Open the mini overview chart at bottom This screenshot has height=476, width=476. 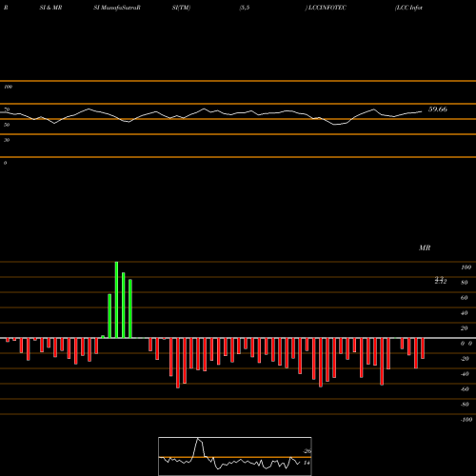235,456
